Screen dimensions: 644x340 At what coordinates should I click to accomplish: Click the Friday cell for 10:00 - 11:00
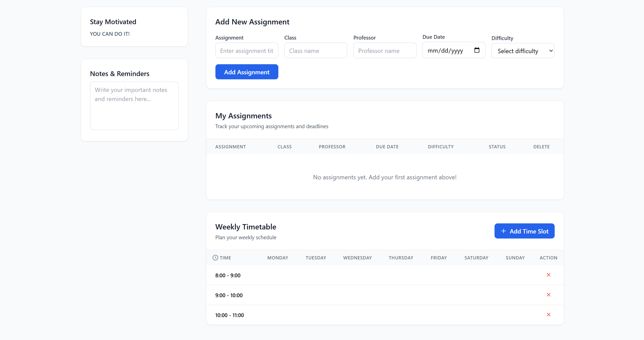(439, 315)
